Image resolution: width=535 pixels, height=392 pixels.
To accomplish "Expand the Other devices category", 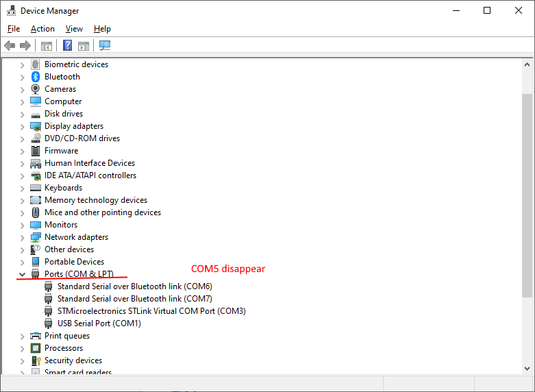I will [22, 249].
